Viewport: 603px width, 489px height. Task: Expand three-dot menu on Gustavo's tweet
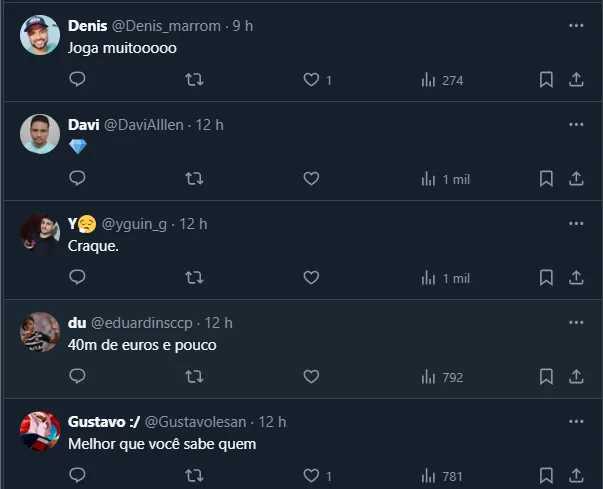pyautogui.click(x=575, y=421)
